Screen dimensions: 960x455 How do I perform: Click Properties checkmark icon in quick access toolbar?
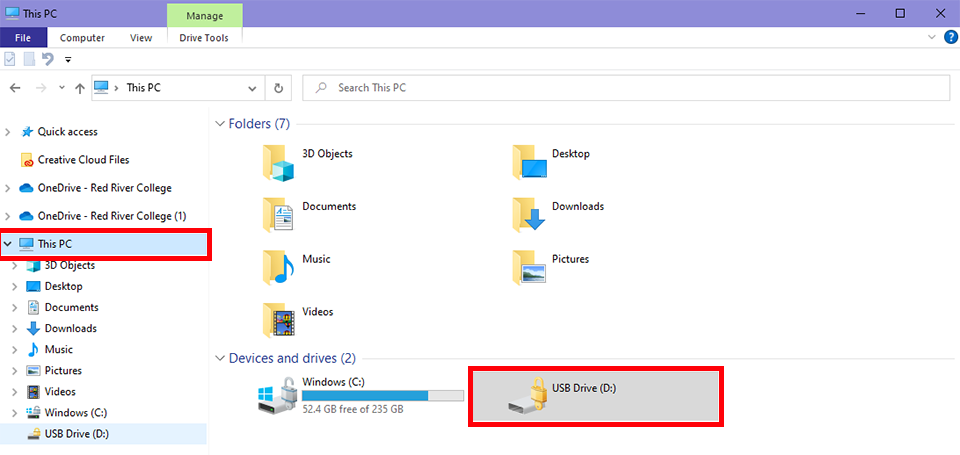pyautogui.click(x=10, y=59)
